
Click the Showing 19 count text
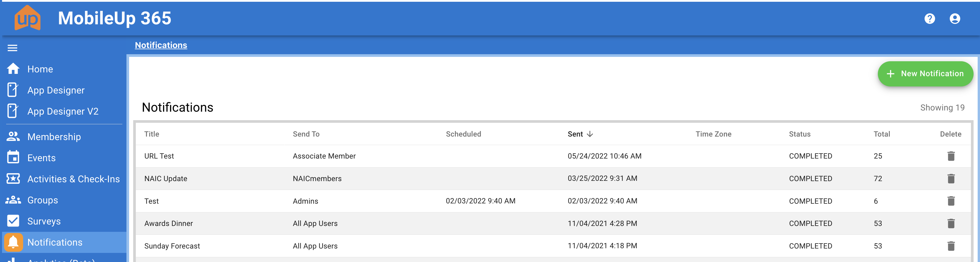point(942,108)
